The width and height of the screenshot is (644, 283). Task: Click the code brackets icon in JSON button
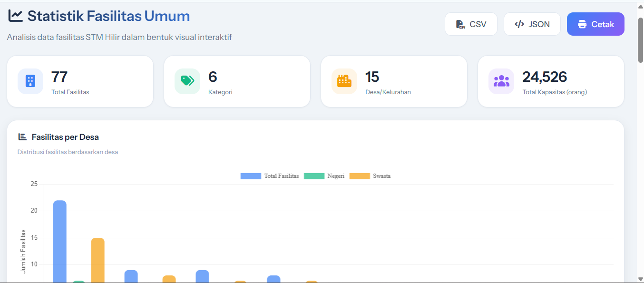tap(519, 24)
